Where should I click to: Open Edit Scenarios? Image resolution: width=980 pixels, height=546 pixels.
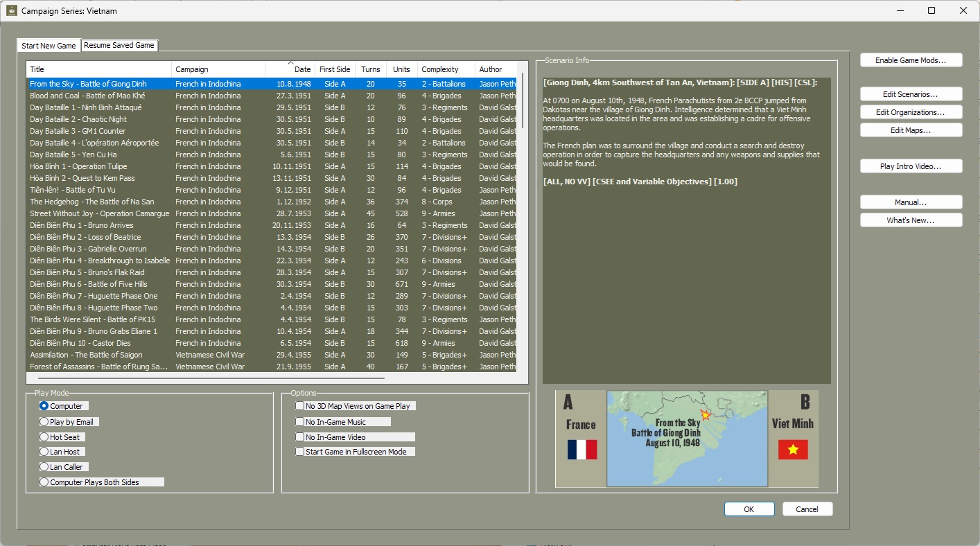pos(911,94)
